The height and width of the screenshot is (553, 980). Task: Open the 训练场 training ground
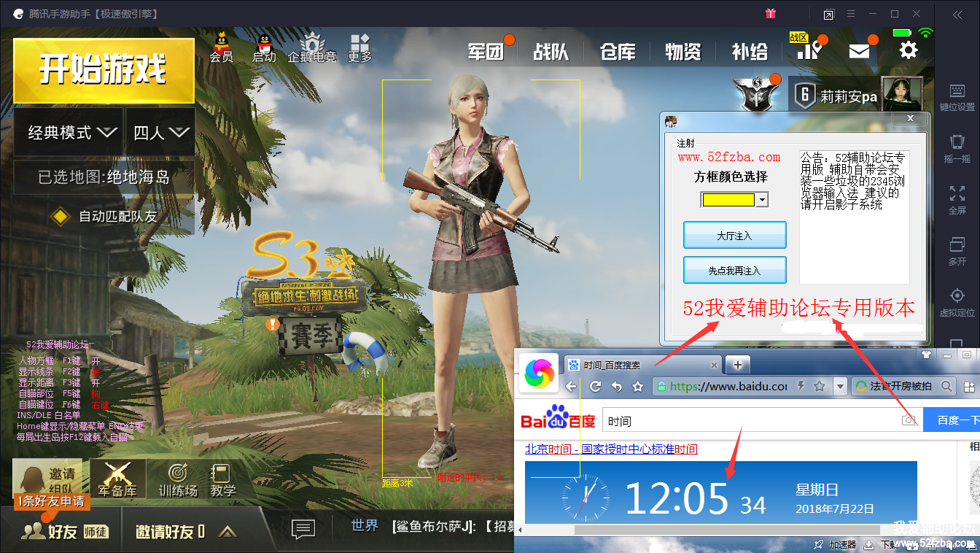(x=178, y=479)
